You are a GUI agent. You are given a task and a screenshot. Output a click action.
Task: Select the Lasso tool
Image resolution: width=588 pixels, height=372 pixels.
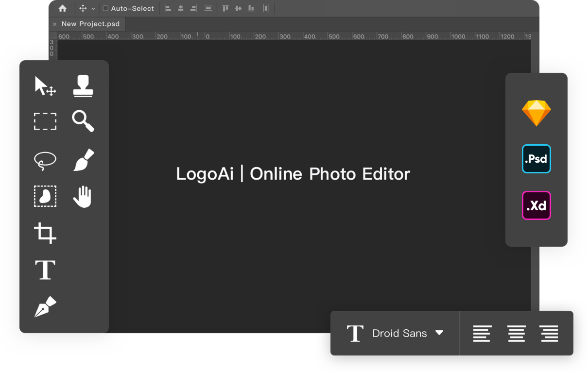tap(45, 160)
